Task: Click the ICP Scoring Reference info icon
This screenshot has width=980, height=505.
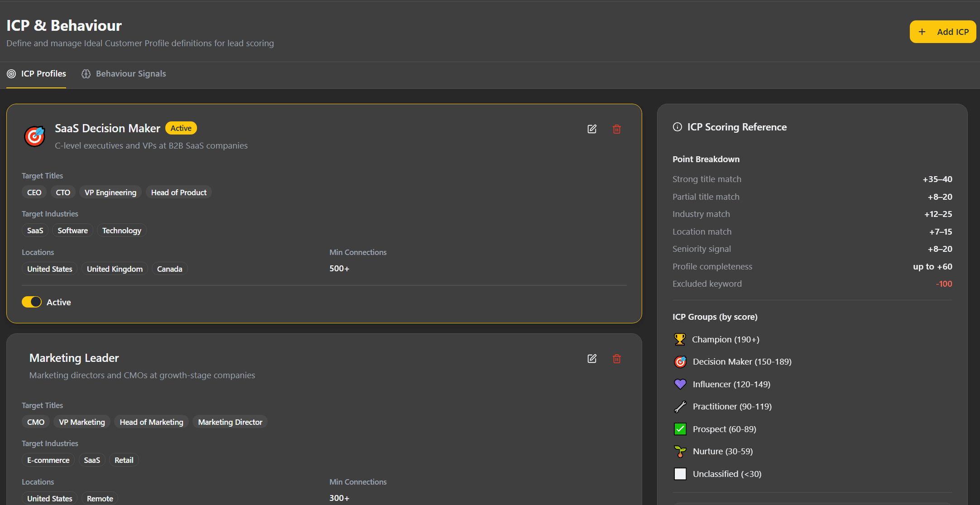Action: (x=677, y=127)
